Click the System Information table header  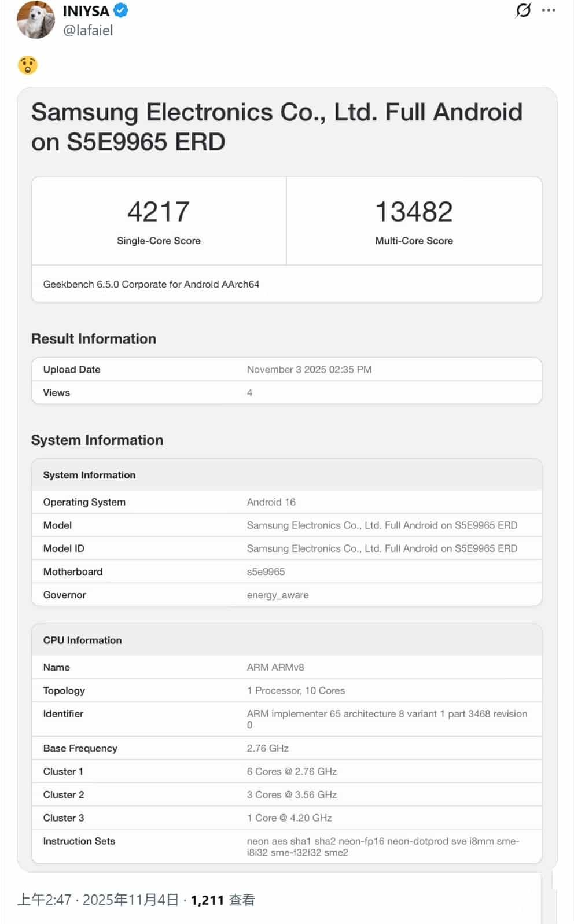click(89, 475)
